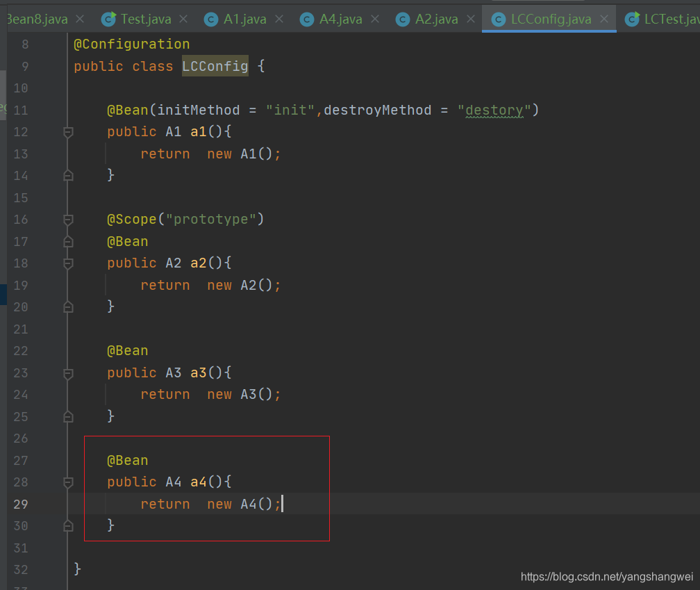700x590 pixels.
Task: Click the a2 method name
Action: 198,263
